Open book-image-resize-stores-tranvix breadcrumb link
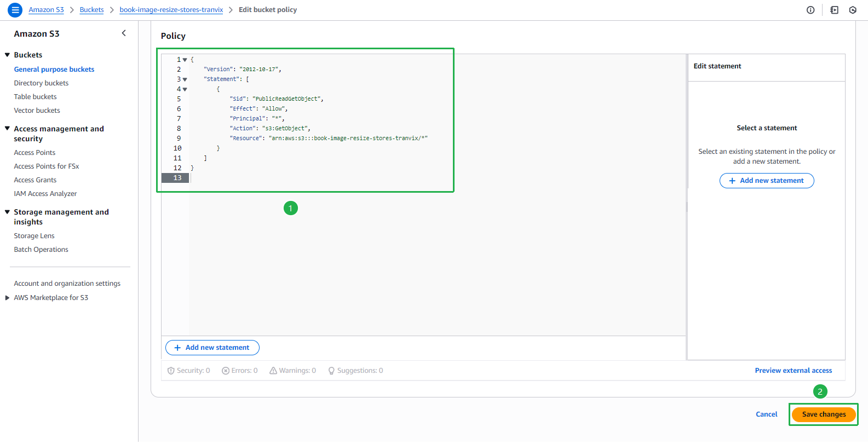This screenshot has height=444, width=868. click(171, 10)
